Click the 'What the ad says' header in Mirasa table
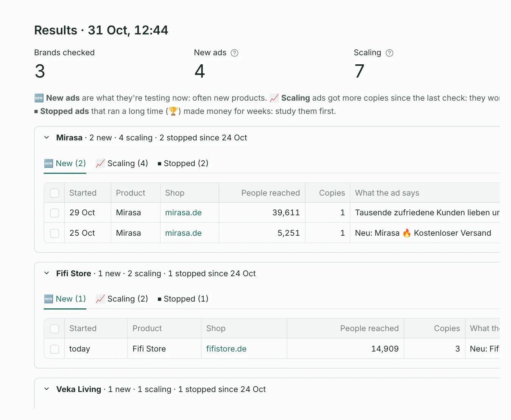 coord(387,193)
